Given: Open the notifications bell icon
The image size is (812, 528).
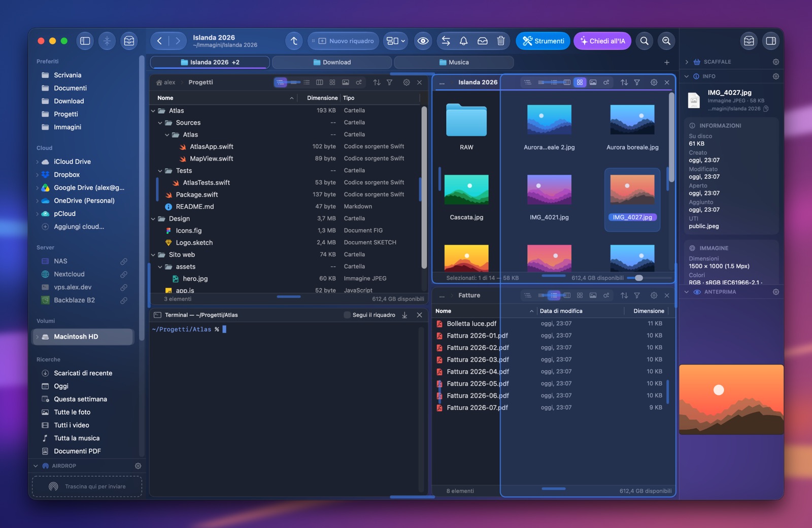Looking at the screenshot, I should (x=463, y=41).
